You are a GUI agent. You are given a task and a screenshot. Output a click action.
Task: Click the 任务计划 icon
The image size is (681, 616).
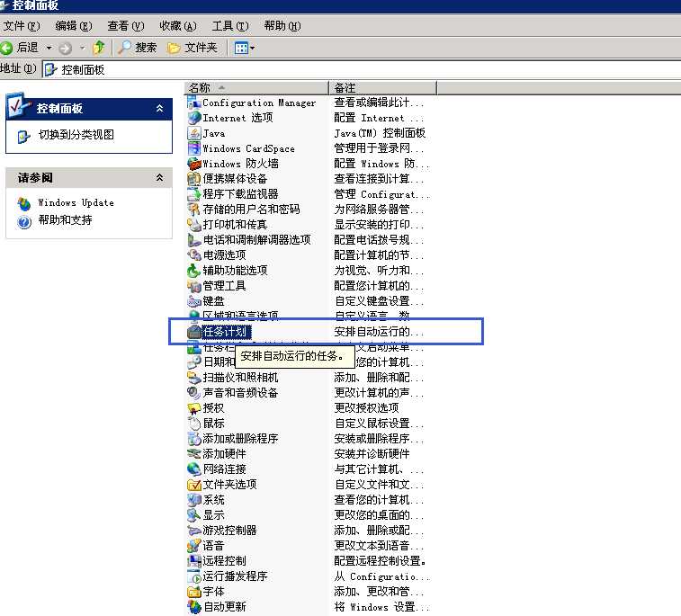[193, 332]
